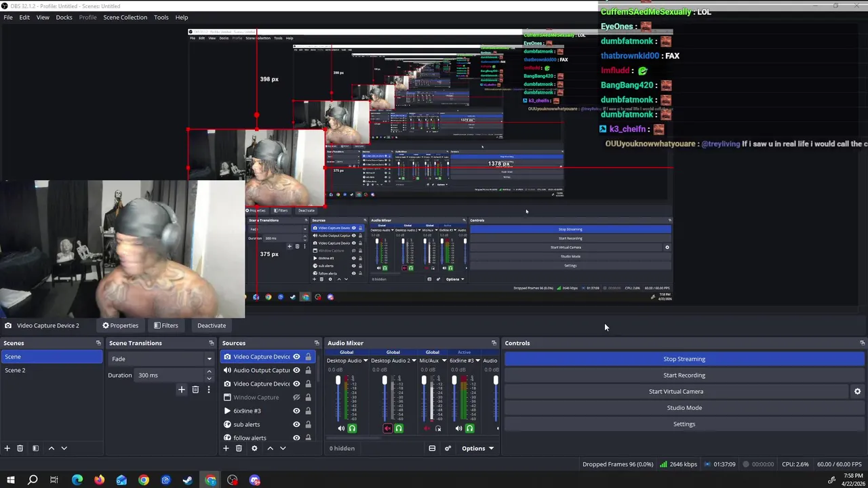Remove selected source with trash icon
The width and height of the screenshot is (868, 488).
(239, 448)
